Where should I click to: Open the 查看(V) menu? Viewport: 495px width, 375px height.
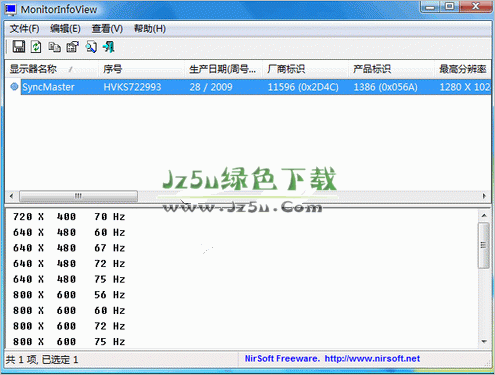pyautogui.click(x=107, y=29)
